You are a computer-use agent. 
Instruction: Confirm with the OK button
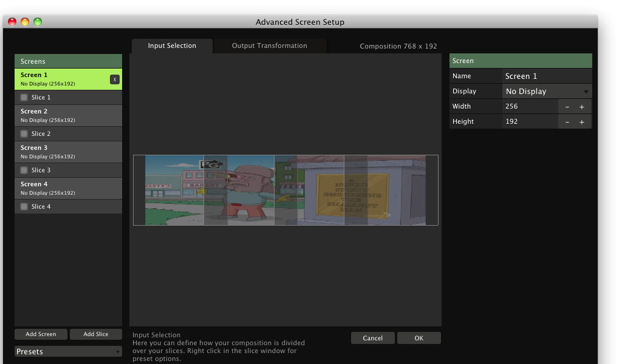[x=419, y=338]
